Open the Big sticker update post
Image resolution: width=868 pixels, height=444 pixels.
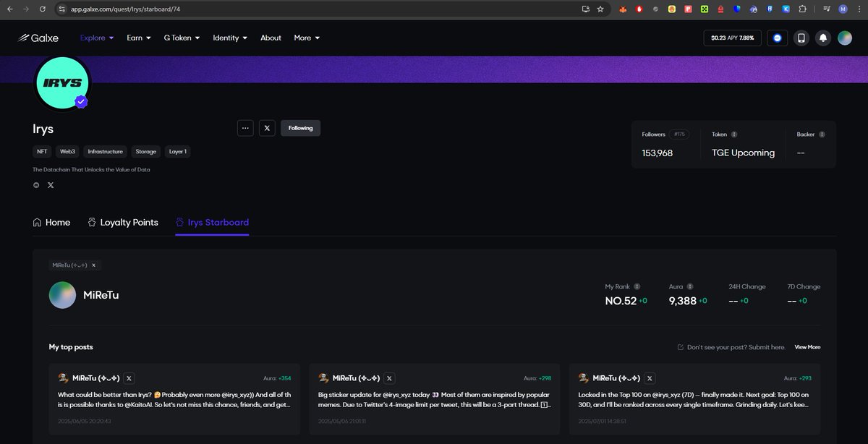pyautogui.click(x=435, y=400)
